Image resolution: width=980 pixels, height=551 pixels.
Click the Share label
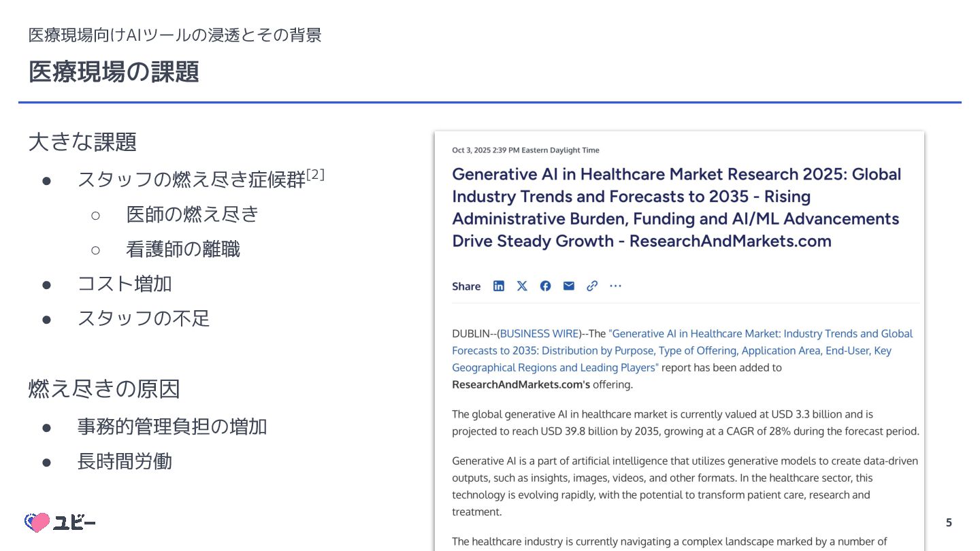466,286
